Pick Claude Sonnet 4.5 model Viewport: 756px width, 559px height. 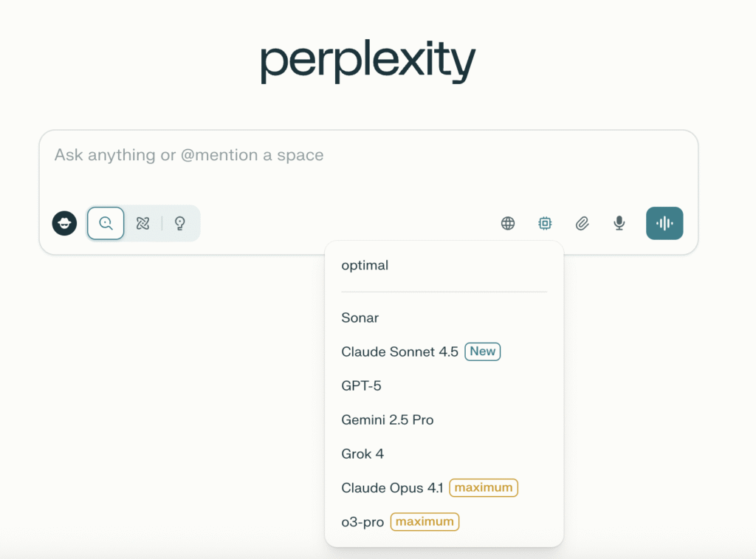[399, 351]
